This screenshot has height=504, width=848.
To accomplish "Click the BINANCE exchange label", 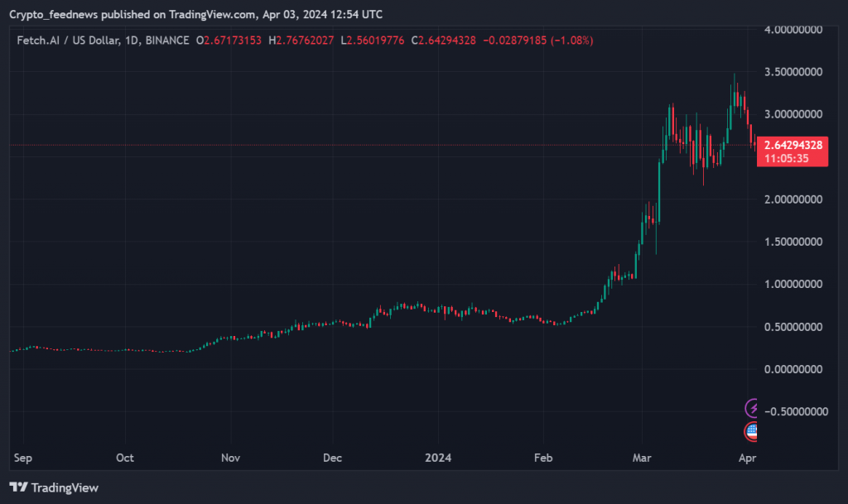I will (166, 41).
